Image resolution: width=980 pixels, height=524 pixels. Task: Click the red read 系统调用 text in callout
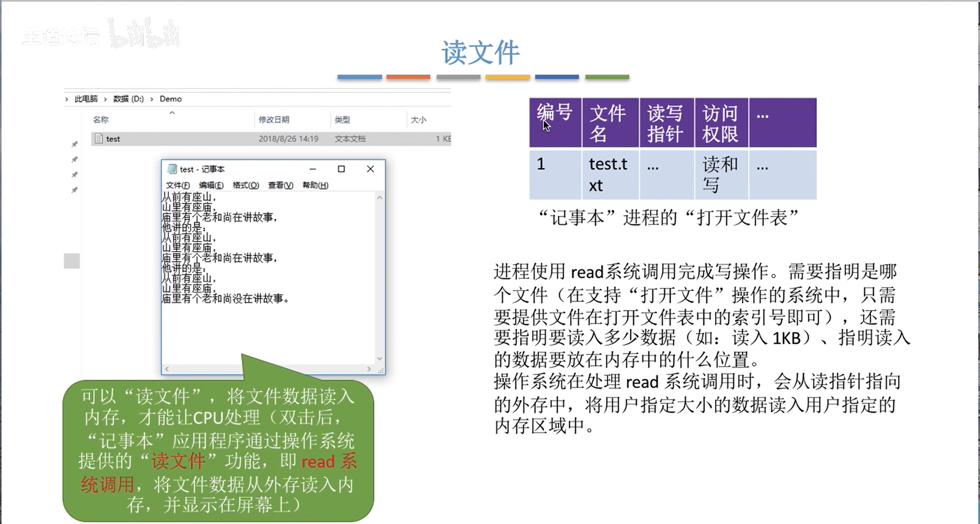coord(329,462)
